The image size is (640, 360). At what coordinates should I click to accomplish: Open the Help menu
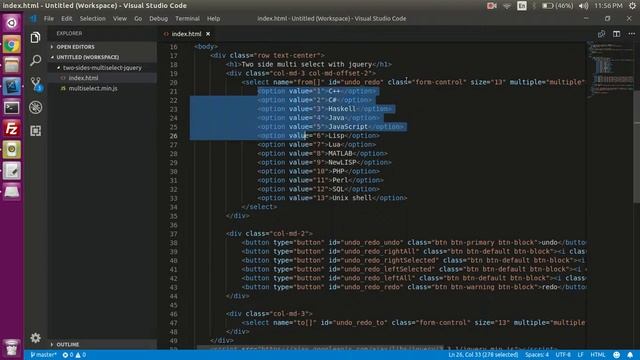click(x=213, y=19)
